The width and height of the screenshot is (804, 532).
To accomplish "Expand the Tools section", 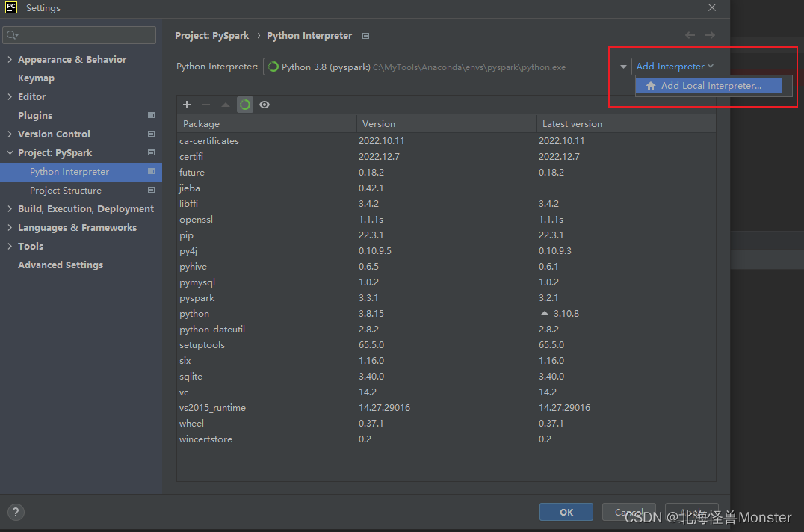I will click(10, 246).
